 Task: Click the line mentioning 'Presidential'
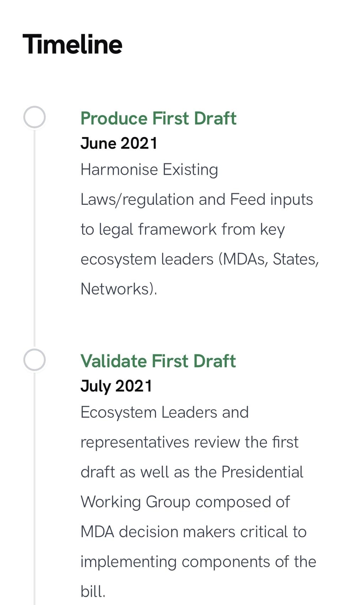click(x=192, y=472)
